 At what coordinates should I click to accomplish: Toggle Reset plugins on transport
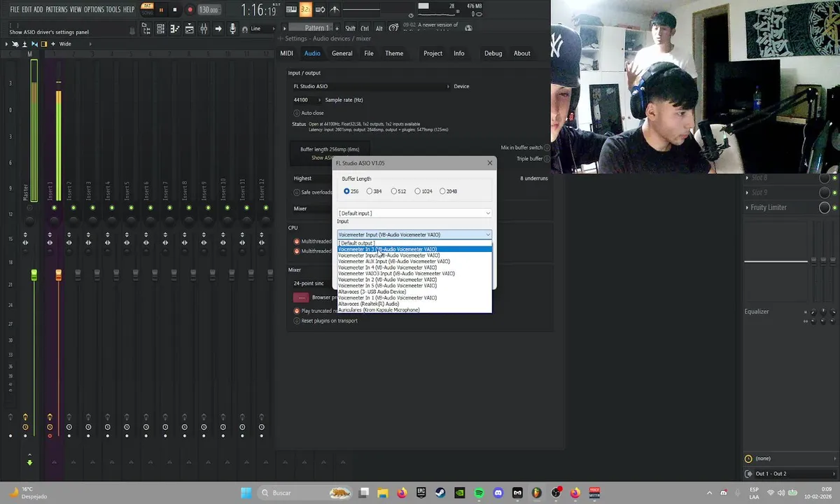297,321
